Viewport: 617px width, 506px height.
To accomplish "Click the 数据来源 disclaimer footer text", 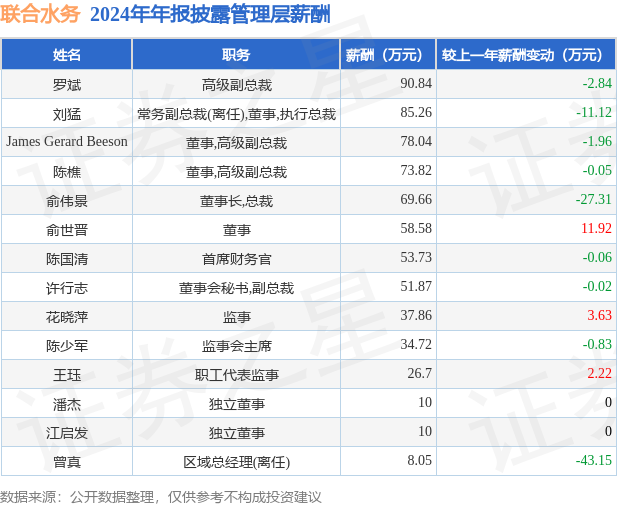I will tap(161, 497).
